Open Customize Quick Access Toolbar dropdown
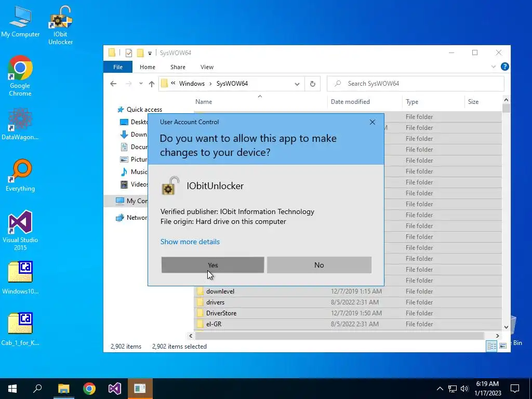This screenshot has height=399, width=532. coord(150,54)
